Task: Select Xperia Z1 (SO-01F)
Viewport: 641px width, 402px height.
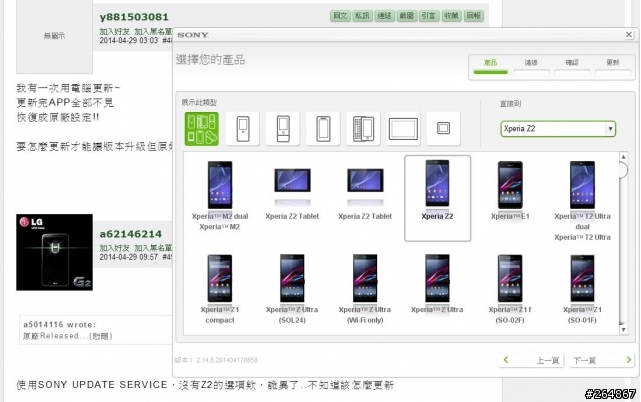Action: tap(582, 289)
